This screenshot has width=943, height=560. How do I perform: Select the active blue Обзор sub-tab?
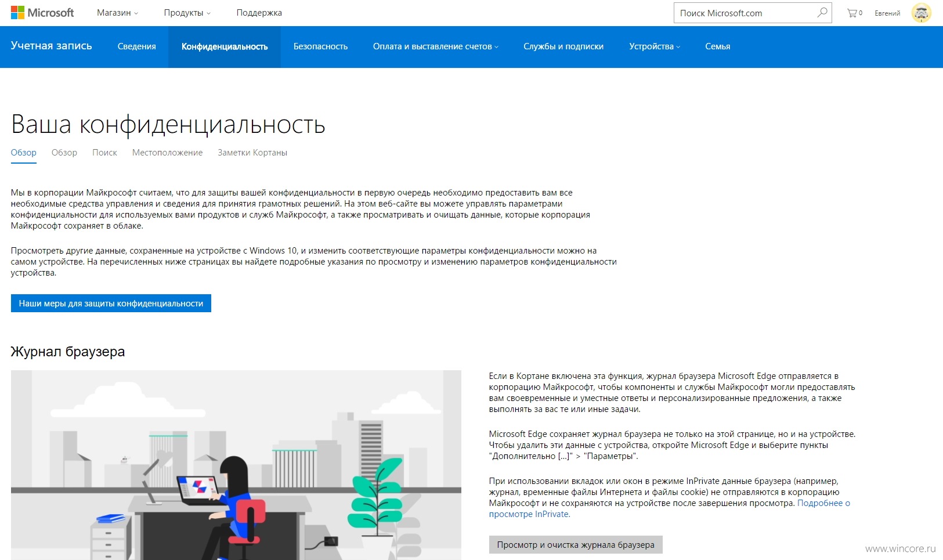pos(24,153)
